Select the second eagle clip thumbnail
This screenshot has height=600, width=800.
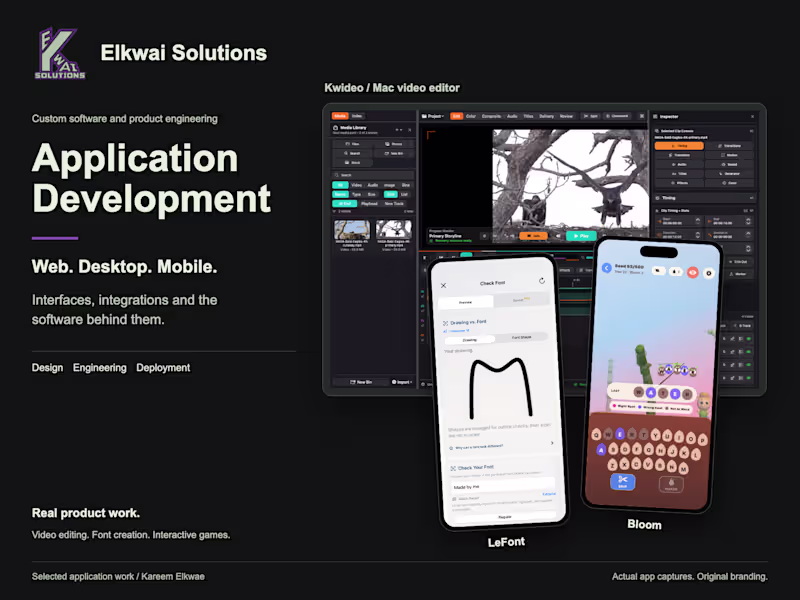coord(393,230)
